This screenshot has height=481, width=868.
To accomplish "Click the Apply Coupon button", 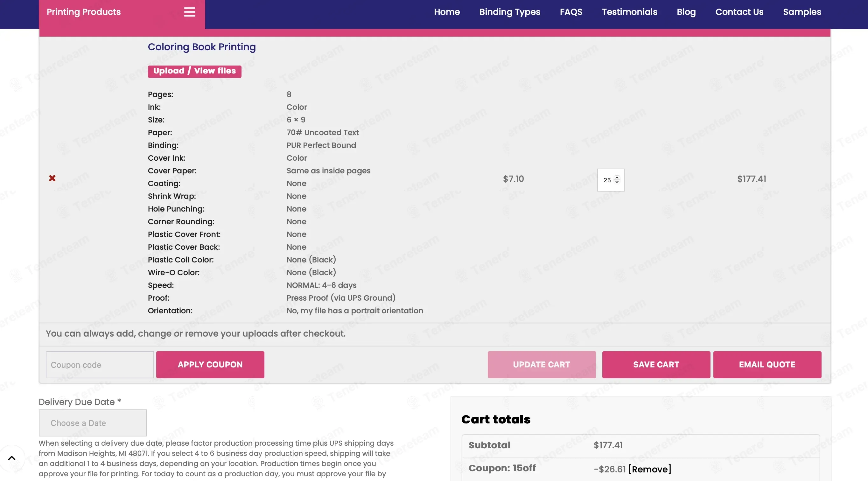I will 210,365.
